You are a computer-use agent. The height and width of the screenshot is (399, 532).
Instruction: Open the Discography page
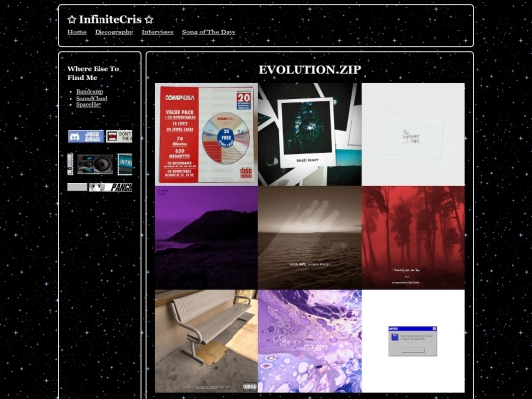coord(113,32)
